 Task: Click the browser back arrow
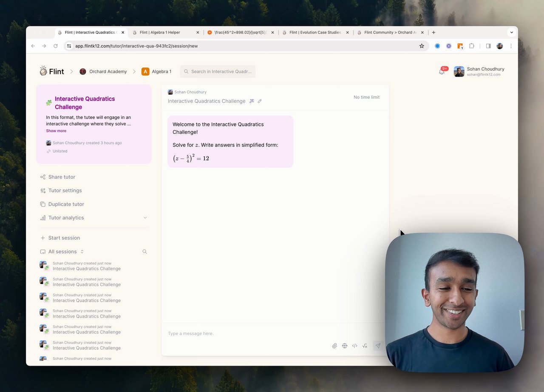33,46
